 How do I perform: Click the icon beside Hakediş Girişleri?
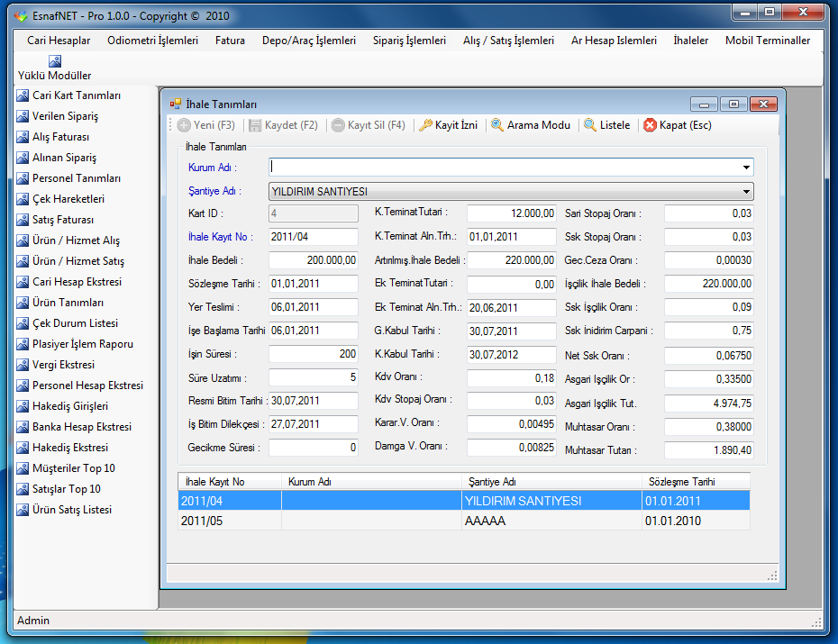tap(23, 406)
